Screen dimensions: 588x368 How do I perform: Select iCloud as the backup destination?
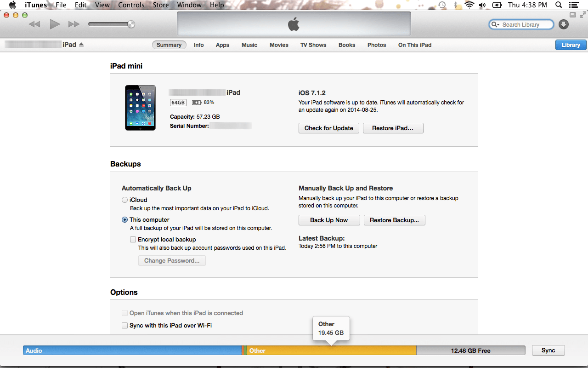click(124, 200)
